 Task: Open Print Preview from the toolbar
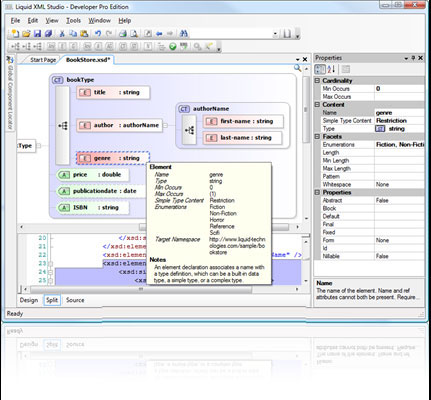(134, 33)
